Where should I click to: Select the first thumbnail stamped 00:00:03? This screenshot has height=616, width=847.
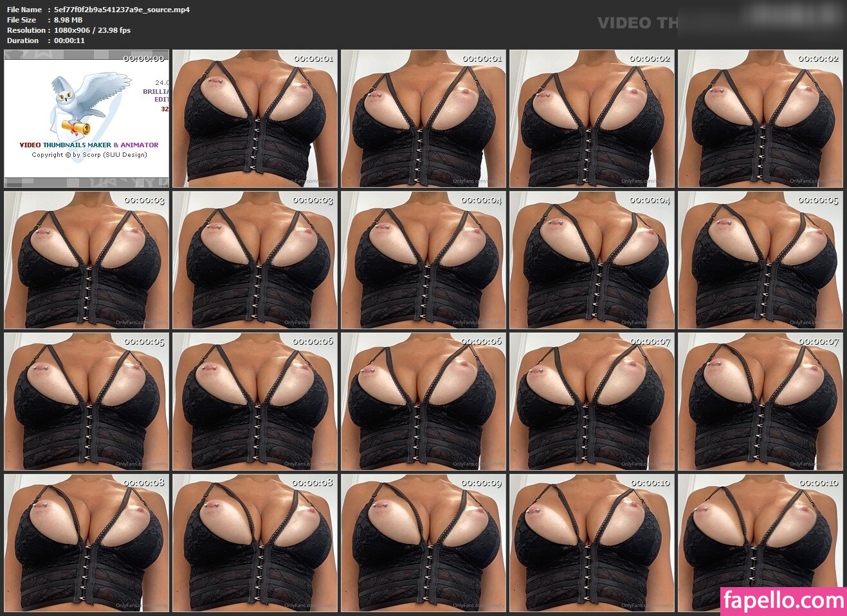pyautogui.click(x=87, y=260)
